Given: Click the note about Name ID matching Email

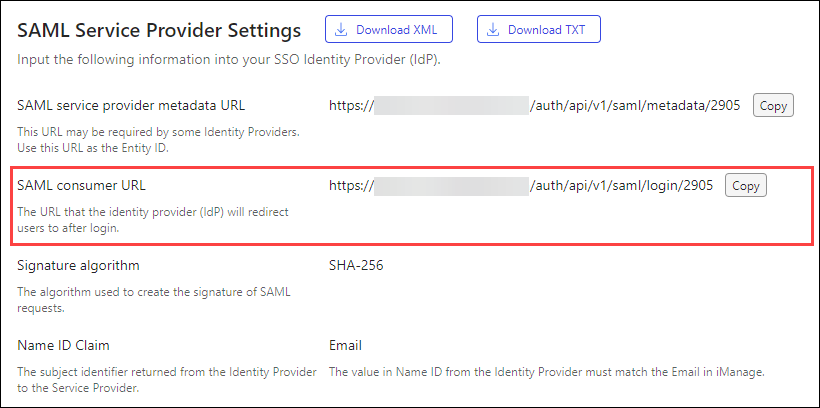Looking at the screenshot, I should point(547,373).
